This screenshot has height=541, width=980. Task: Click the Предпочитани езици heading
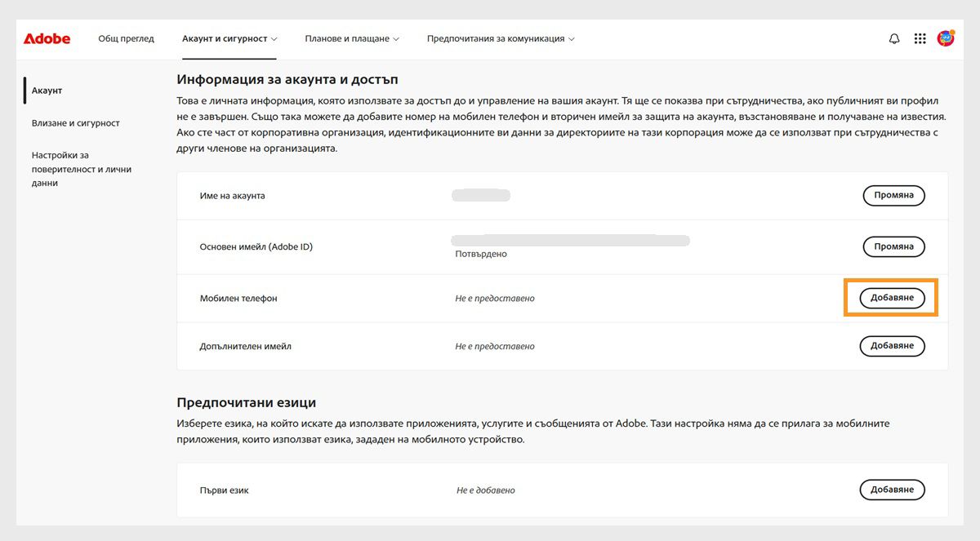246,402
